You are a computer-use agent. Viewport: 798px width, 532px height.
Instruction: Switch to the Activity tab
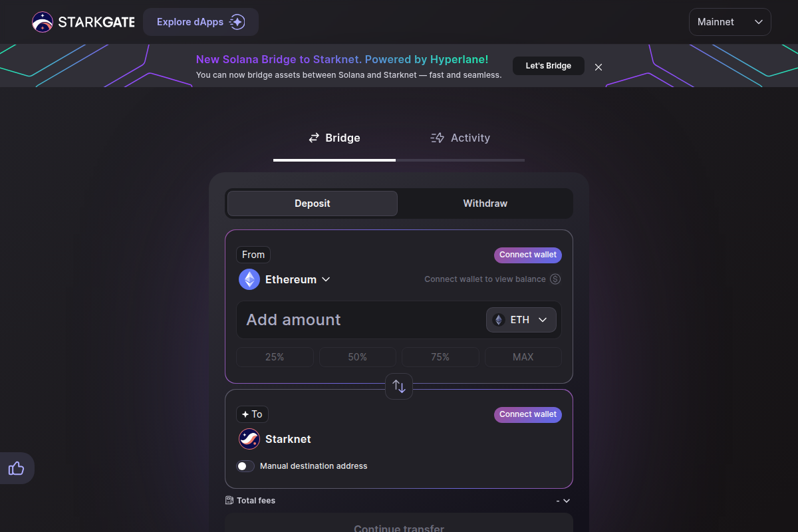(x=460, y=138)
